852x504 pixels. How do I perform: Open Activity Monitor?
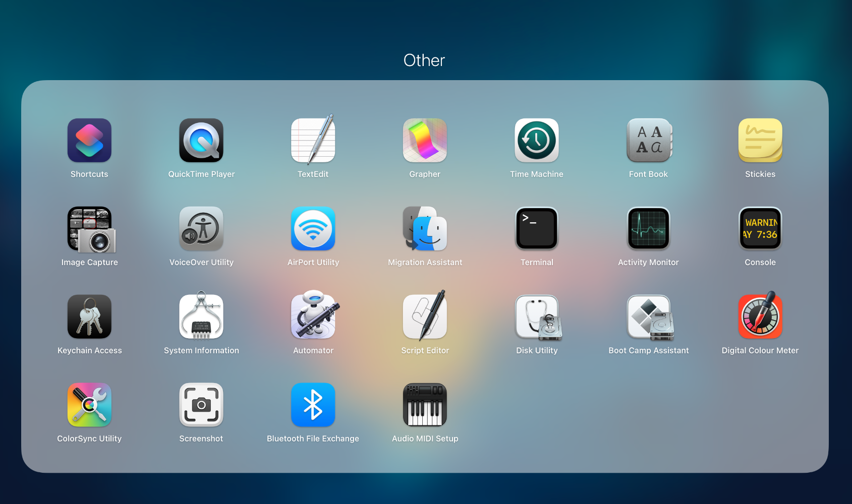tap(648, 229)
